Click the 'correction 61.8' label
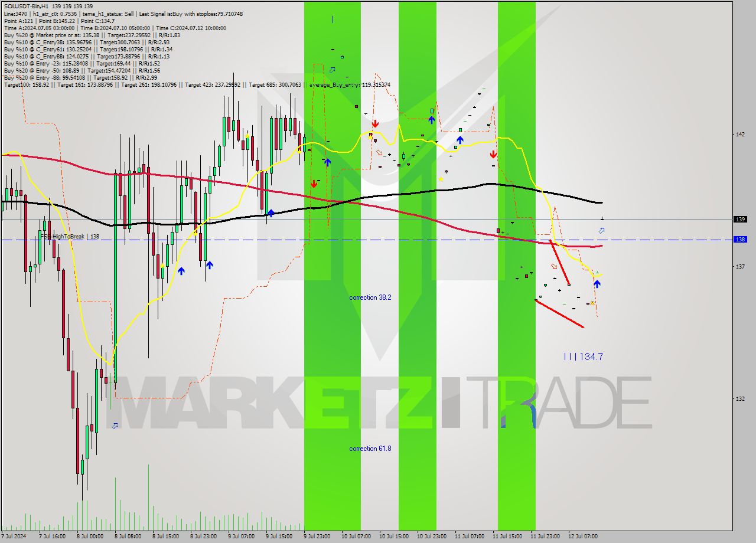Screen dimensions: 756x543 click(370, 449)
